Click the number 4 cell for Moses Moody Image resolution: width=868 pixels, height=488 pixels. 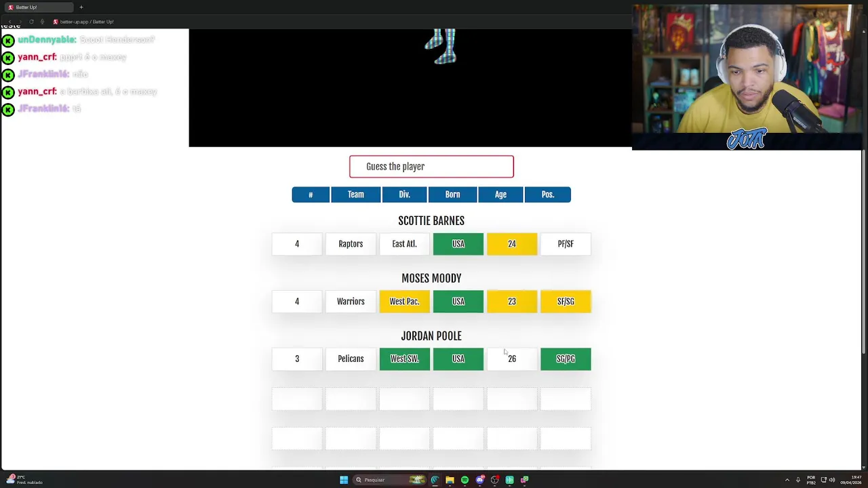(x=297, y=302)
